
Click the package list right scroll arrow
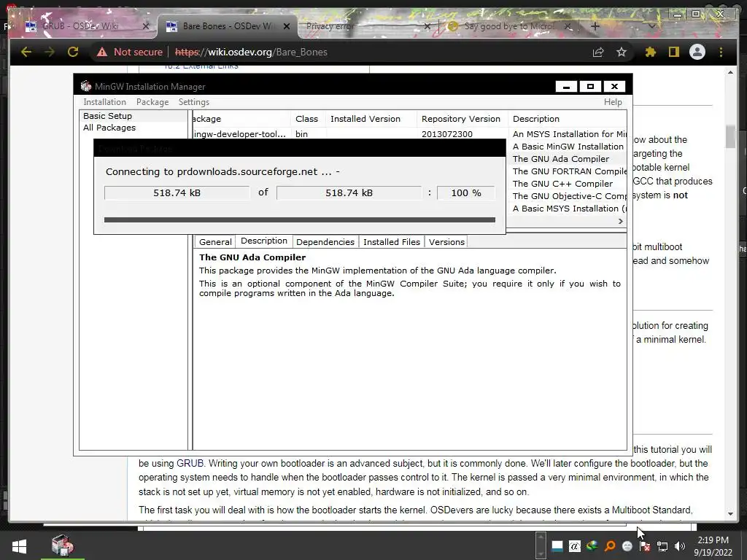coord(621,221)
